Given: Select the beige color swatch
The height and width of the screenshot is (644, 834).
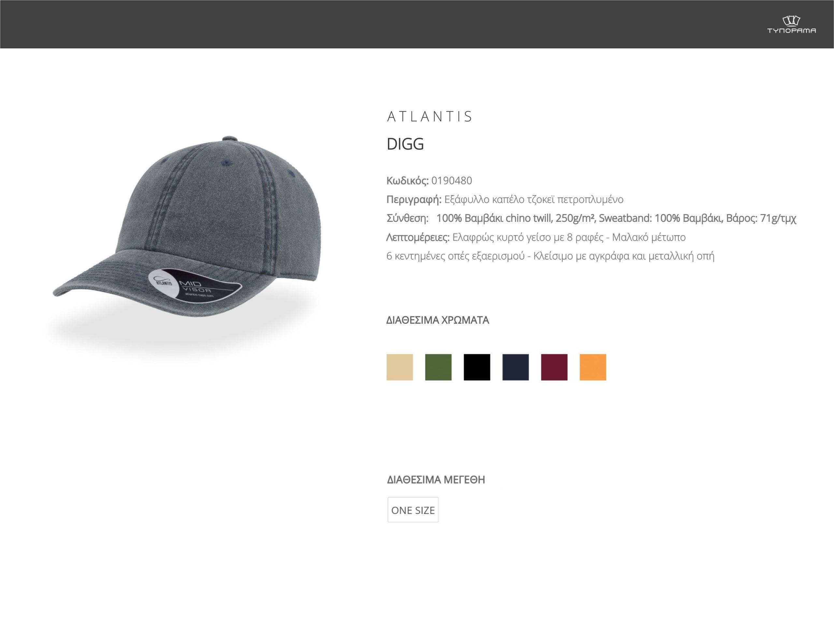Looking at the screenshot, I should (399, 367).
